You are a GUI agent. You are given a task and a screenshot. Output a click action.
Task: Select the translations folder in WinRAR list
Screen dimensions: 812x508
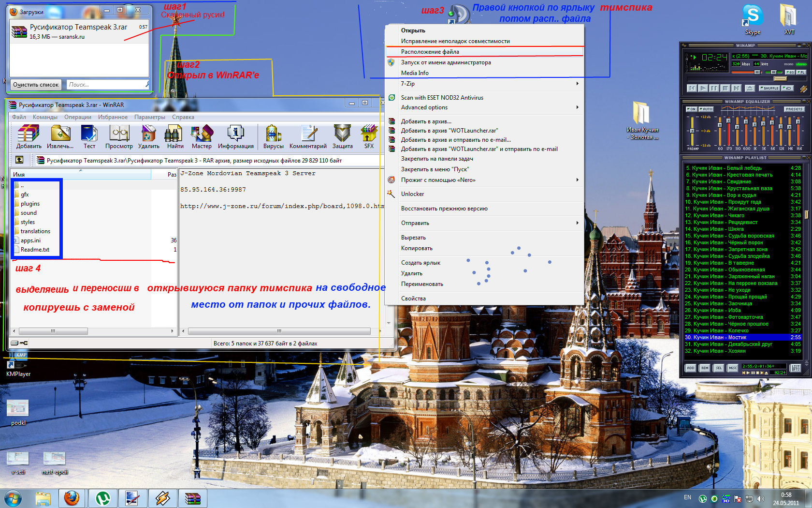click(x=35, y=231)
